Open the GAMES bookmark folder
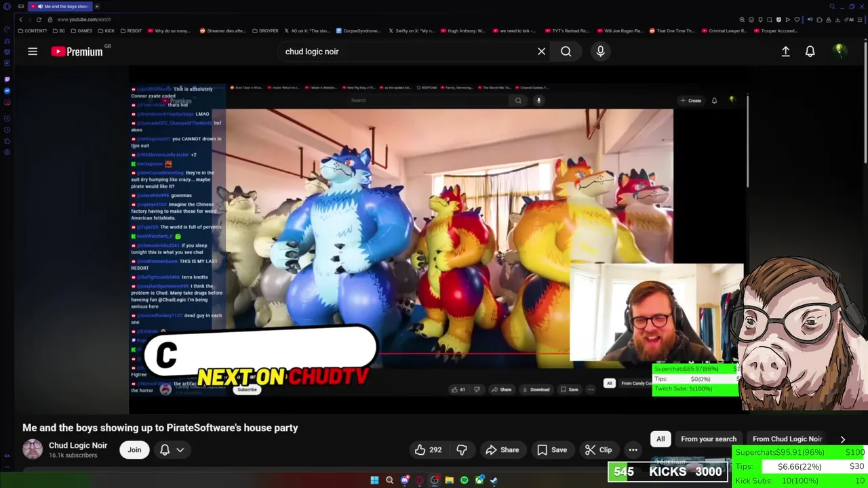Viewport: 868px width, 488px height. (81, 30)
